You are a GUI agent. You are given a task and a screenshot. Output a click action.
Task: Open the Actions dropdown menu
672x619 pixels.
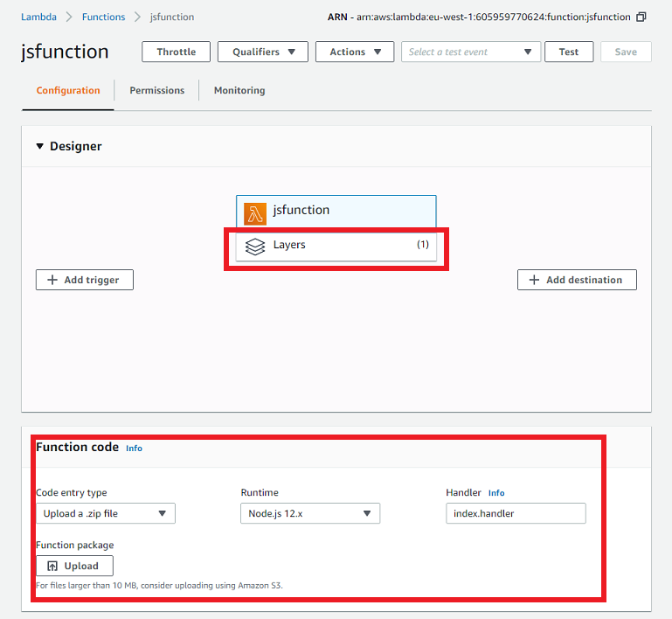pyautogui.click(x=355, y=52)
